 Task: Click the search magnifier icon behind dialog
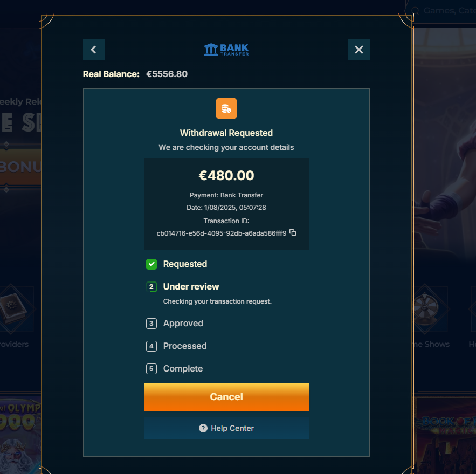(x=415, y=11)
